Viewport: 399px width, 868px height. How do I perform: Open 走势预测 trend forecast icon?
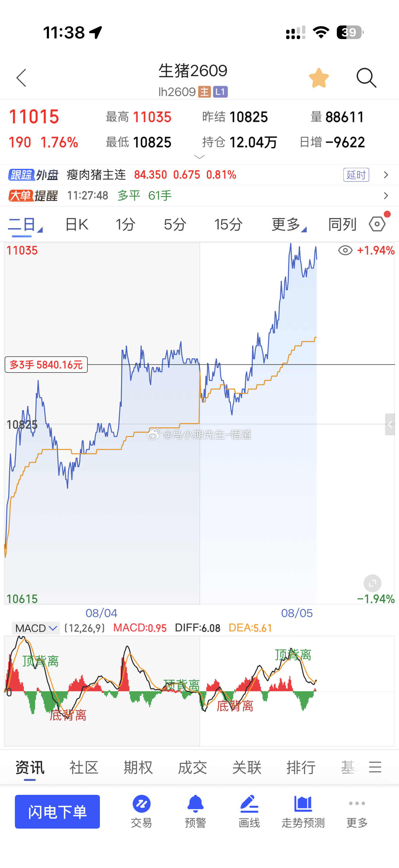pyautogui.click(x=303, y=811)
